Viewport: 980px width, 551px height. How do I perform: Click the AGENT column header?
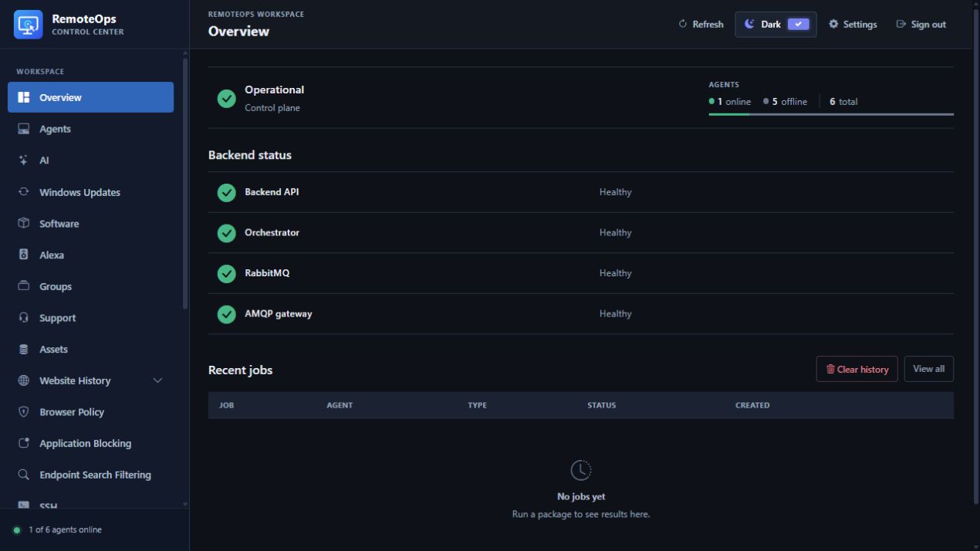click(340, 405)
